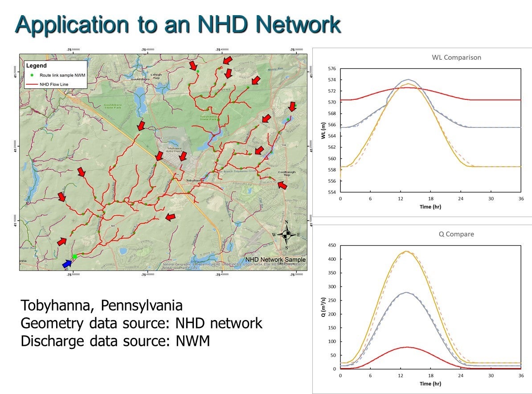Screen dimensions: 532x394
Task: Select the 'Tobyhanna, Pennsylvania' text line
Action: 102,306
